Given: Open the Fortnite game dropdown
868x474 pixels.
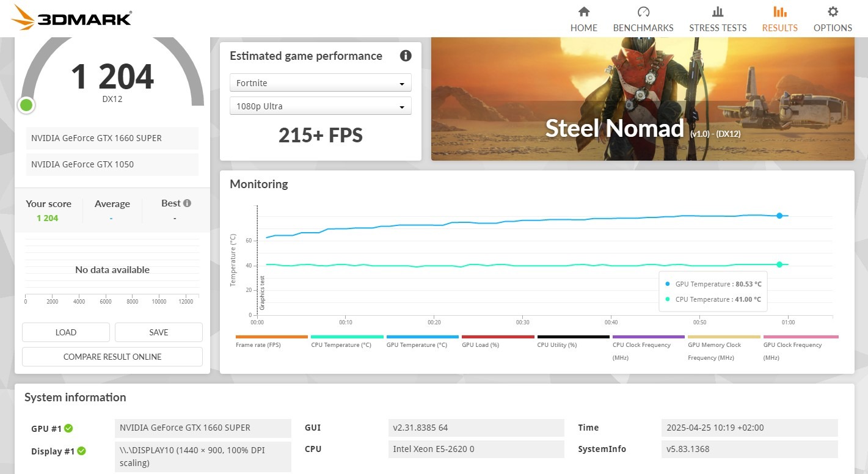Looking at the screenshot, I should click(x=320, y=83).
